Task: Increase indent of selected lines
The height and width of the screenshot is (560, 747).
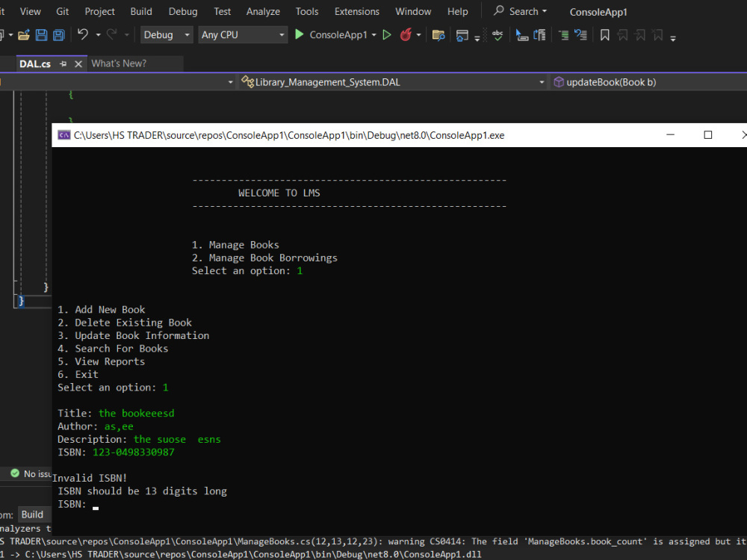Action: [x=565, y=34]
